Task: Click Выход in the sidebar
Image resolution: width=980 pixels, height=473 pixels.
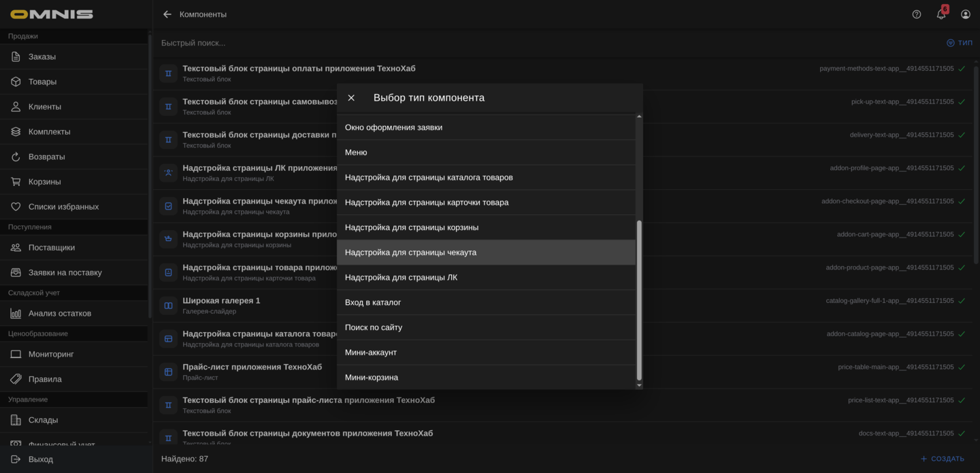Action: pos(41,459)
